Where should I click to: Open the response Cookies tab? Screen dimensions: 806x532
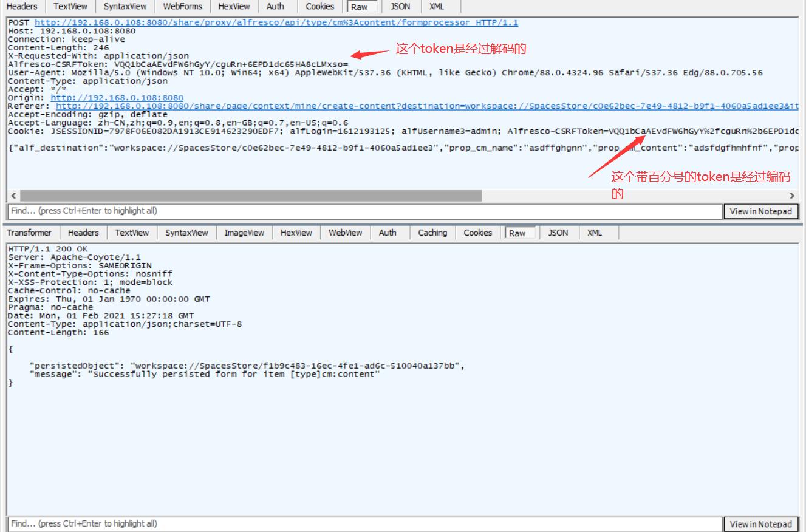pyautogui.click(x=478, y=233)
